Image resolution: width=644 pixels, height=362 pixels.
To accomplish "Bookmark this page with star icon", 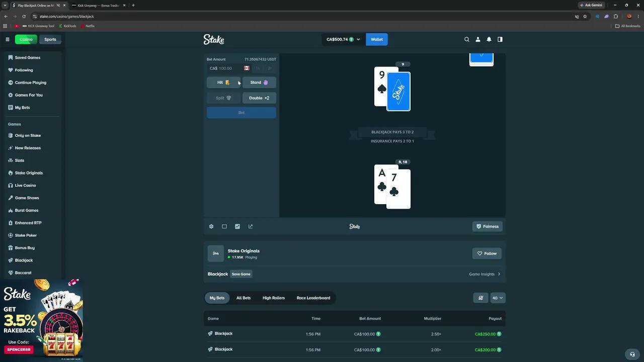I will [x=585, y=17].
